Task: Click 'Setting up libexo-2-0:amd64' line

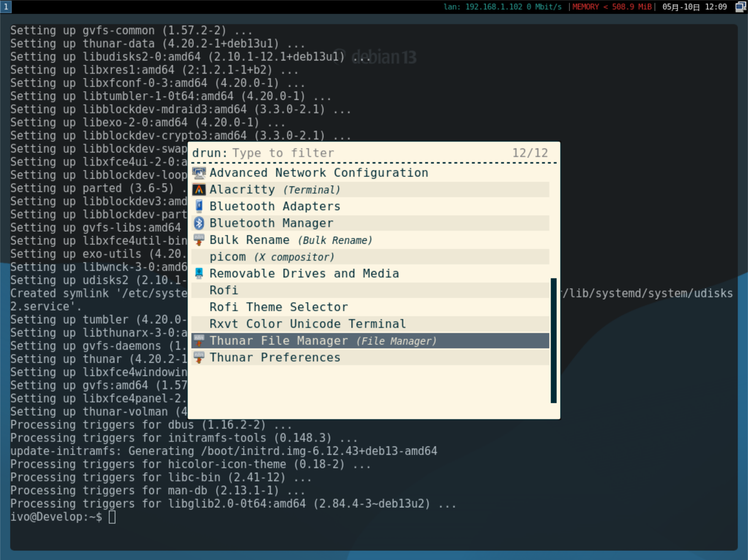Action: 148,123
